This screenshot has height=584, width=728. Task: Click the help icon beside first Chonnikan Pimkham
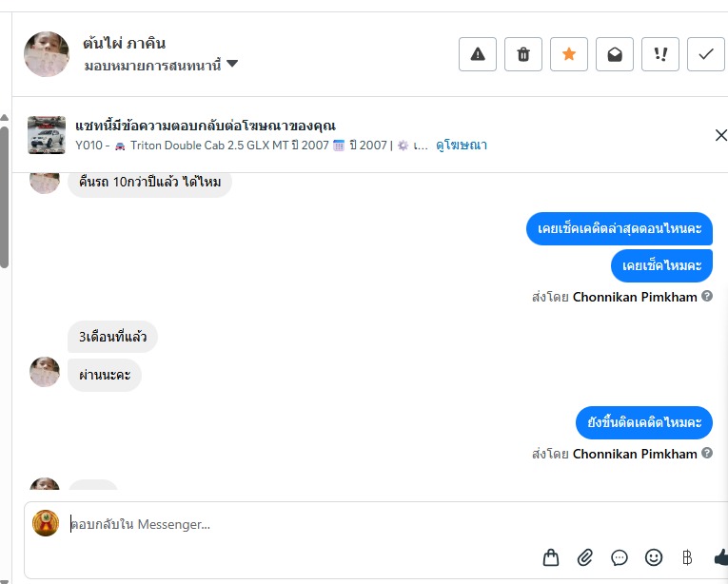pyautogui.click(x=707, y=297)
